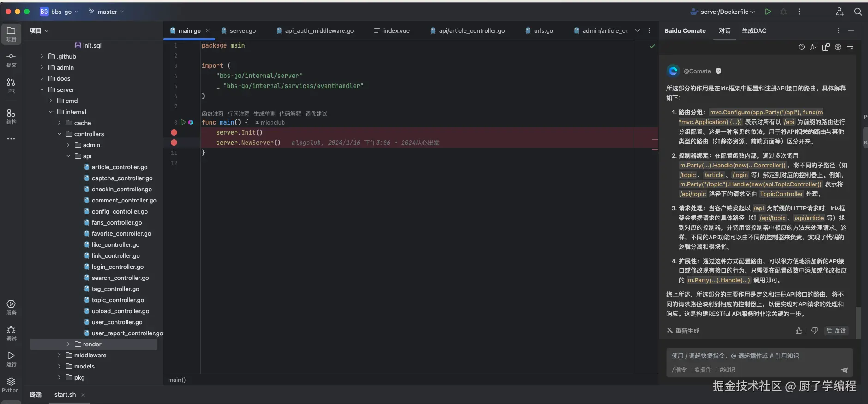Click the 代码解释 code lens link

[290, 113]
